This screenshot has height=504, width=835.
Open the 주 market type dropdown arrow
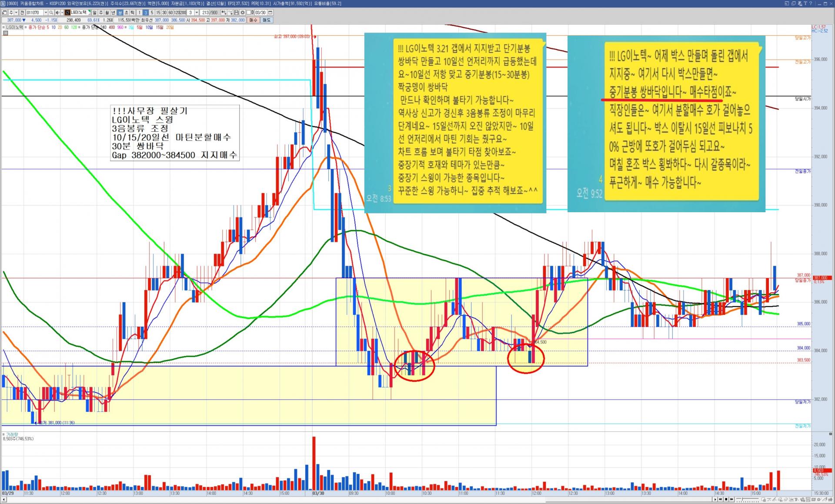[x=16, y=13]
